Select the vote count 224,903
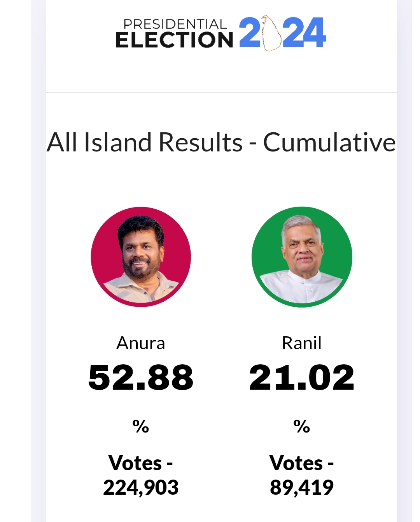Viewport: 420px width, 522px height. (141, 487)
